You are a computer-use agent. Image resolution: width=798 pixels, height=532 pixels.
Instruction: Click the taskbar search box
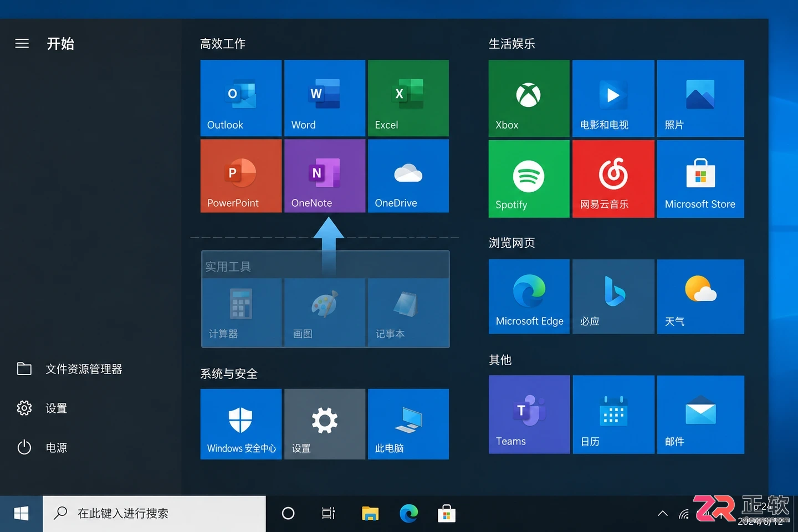(155, 514)
